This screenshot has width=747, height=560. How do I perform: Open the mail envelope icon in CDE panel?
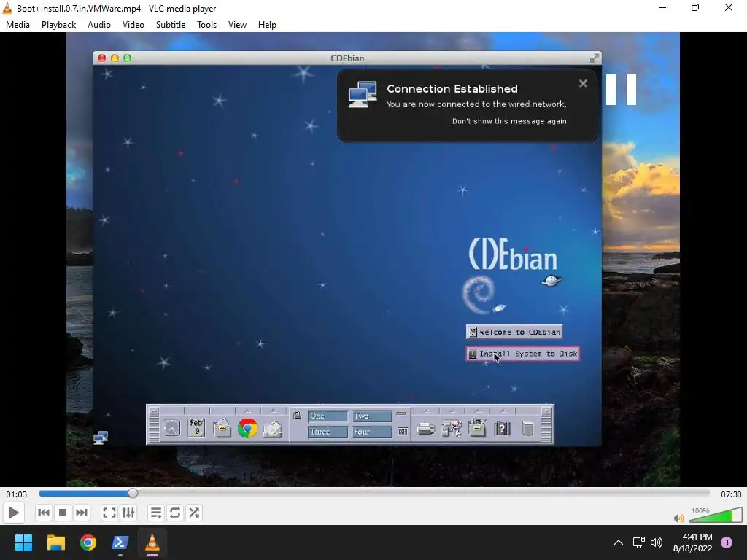click(273, 429)
